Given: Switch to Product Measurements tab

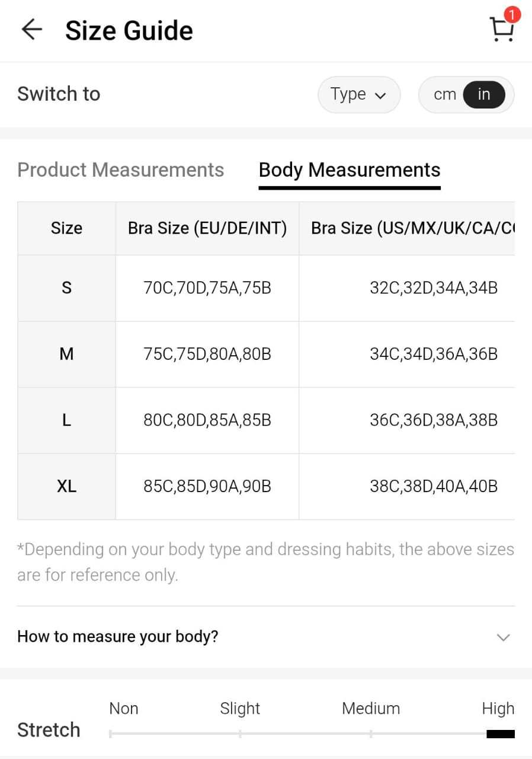Looking at the screenshot, I should pos(121,170).
